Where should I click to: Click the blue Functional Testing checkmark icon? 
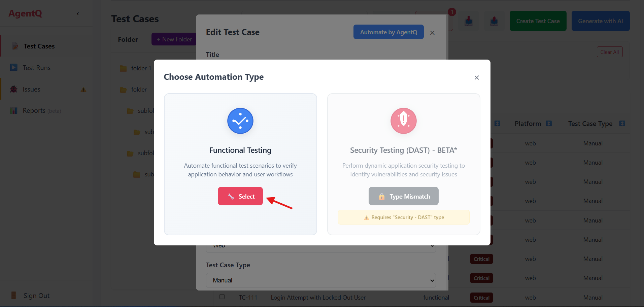(x=240, y=121)
